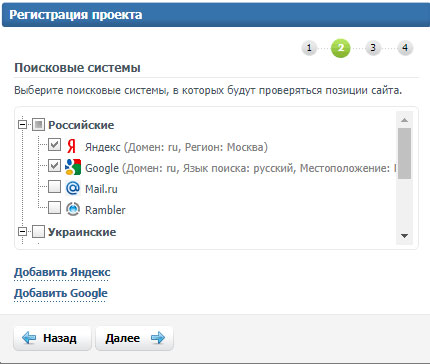Click the scrollbar up arrow
Image resolution: width=430 pixels, height=364 pixels.
(405, 120)
